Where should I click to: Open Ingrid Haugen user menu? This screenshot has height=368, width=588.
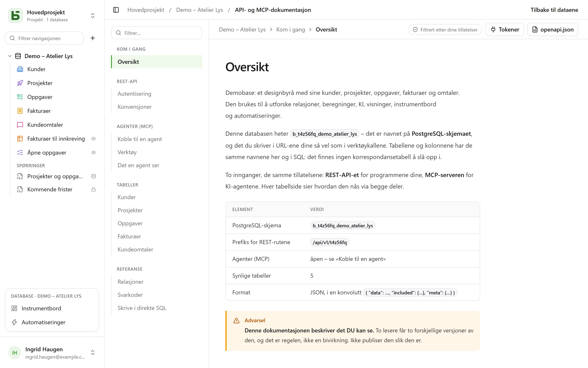click(x=52, y=353)
